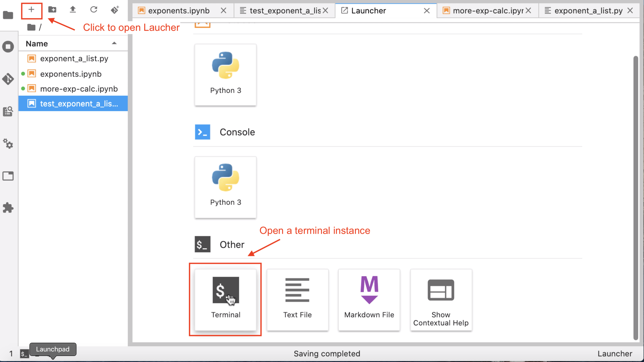
Task: Switch to the more-exp-calc.ipynb tab
Action: (x=487, y=11)
